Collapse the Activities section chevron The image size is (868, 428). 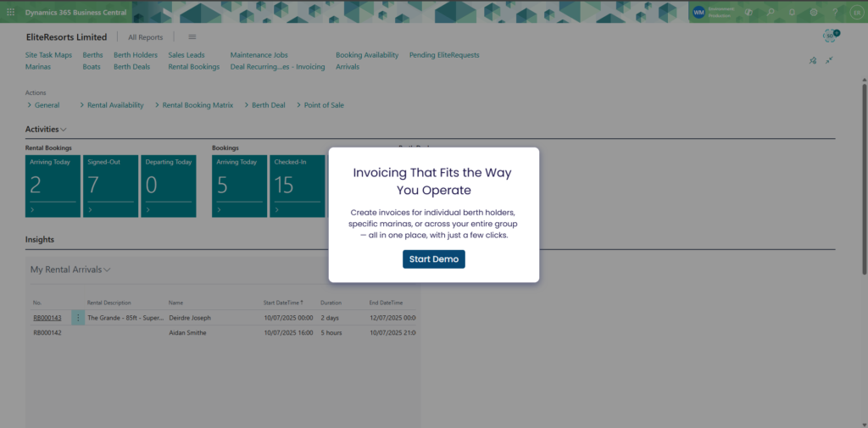64,130
